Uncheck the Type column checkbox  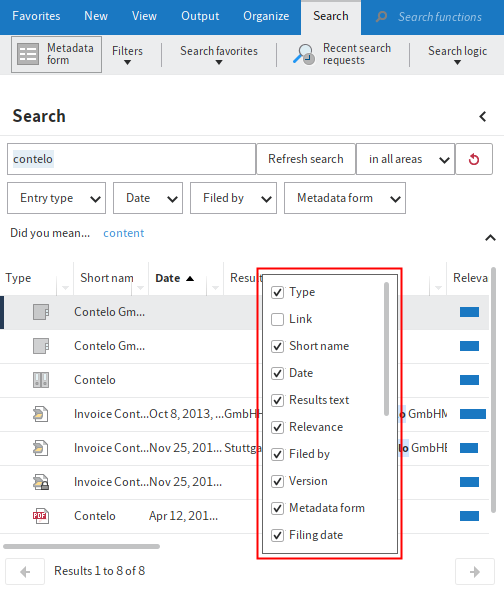(x=277, y=292)
